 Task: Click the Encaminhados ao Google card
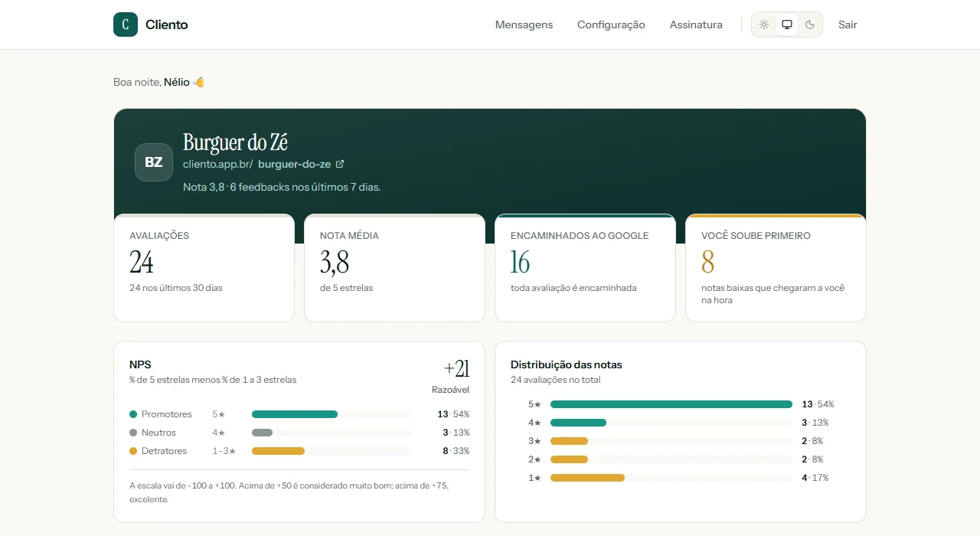point(585,268)
